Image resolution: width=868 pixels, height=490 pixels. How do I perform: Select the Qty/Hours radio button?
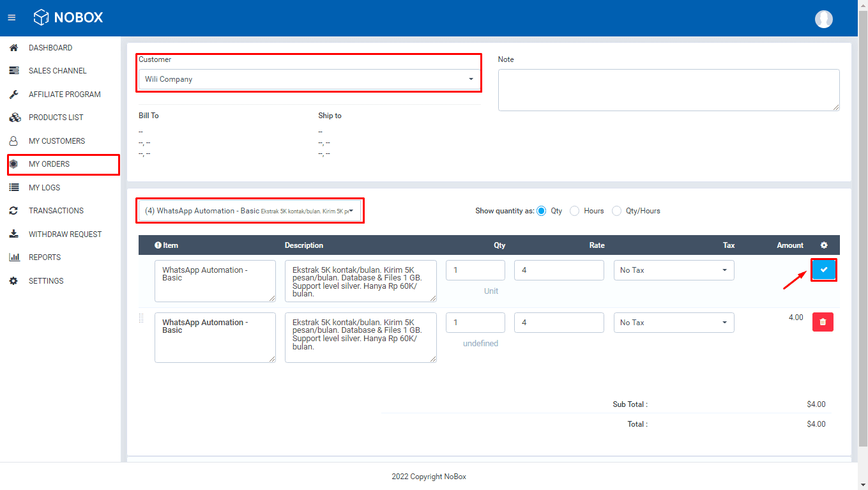616,210
